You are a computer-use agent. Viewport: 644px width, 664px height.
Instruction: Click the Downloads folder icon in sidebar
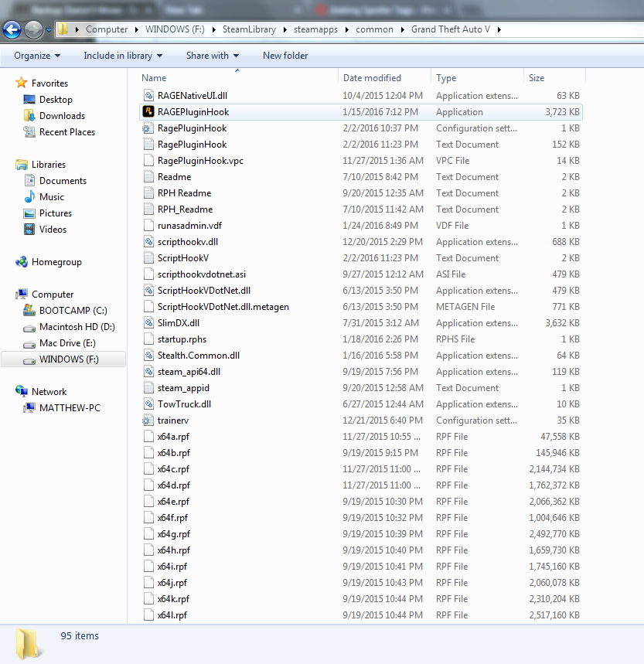[x=29, y=116]
